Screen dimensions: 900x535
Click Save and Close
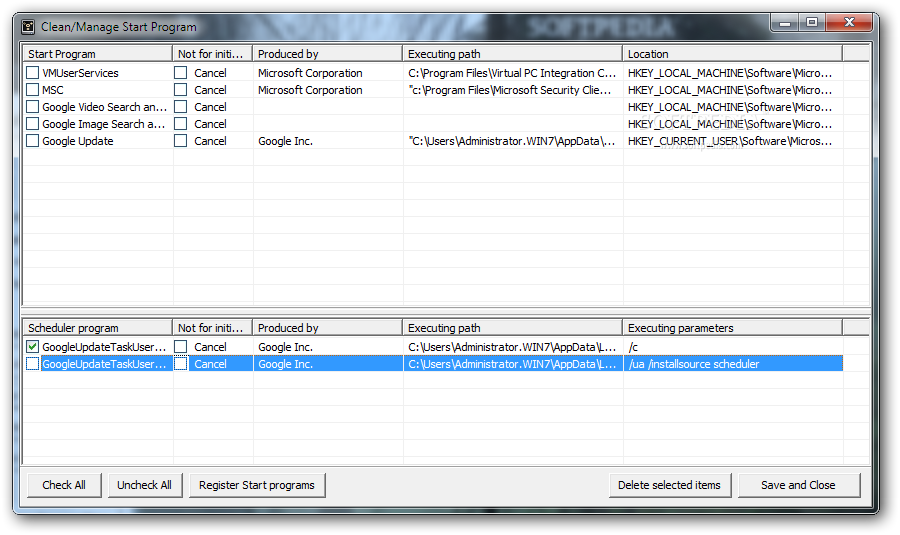798,485
